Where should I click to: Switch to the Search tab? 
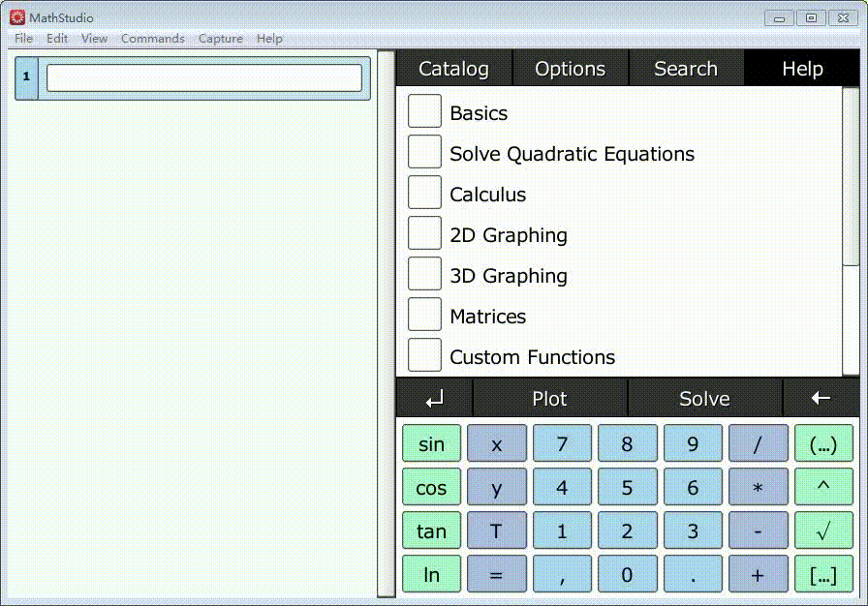tap(686, 68)
